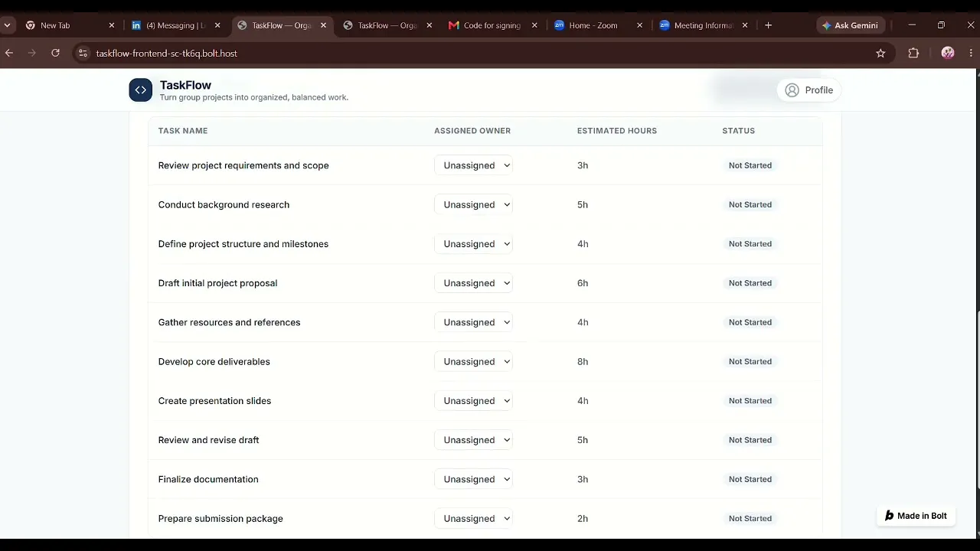
Task: Click Not Started badge for Finalize documentation
Action: tap(750, 479)
